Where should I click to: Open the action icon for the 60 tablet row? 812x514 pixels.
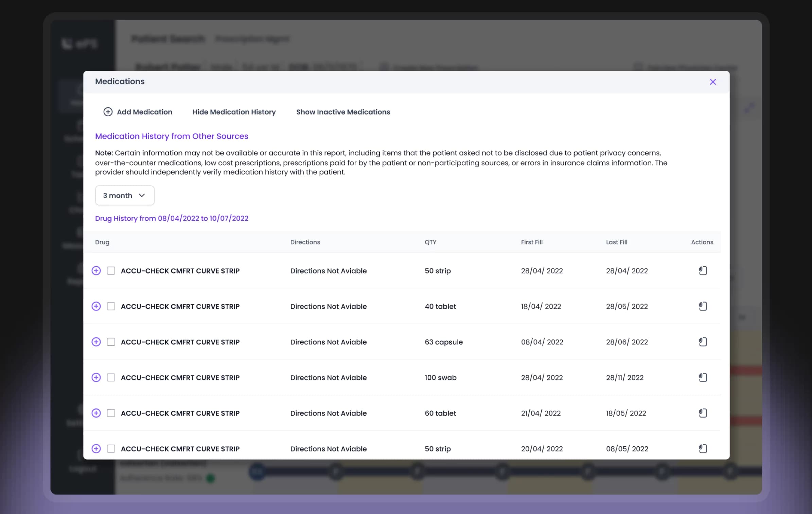pos(703,413)
